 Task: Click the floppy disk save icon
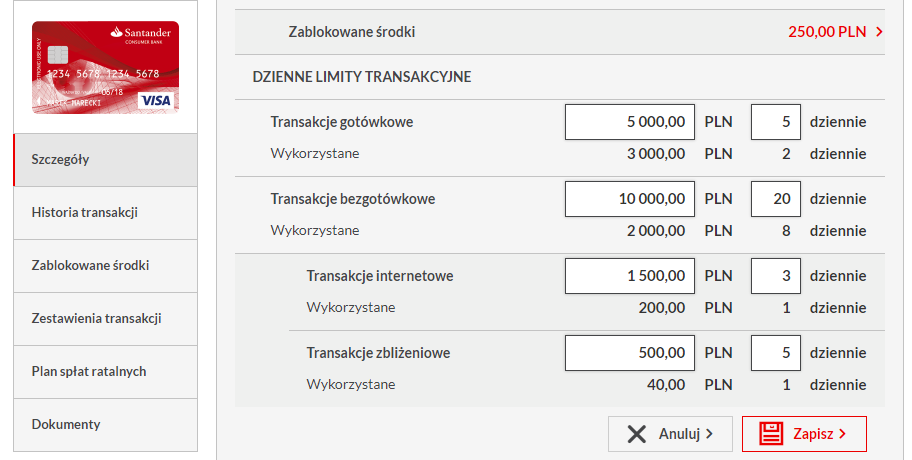tap(771, 434)
